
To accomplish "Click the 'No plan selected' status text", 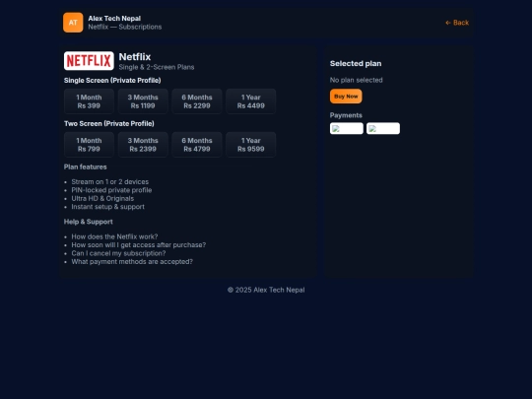I will [x=357, y=80].
